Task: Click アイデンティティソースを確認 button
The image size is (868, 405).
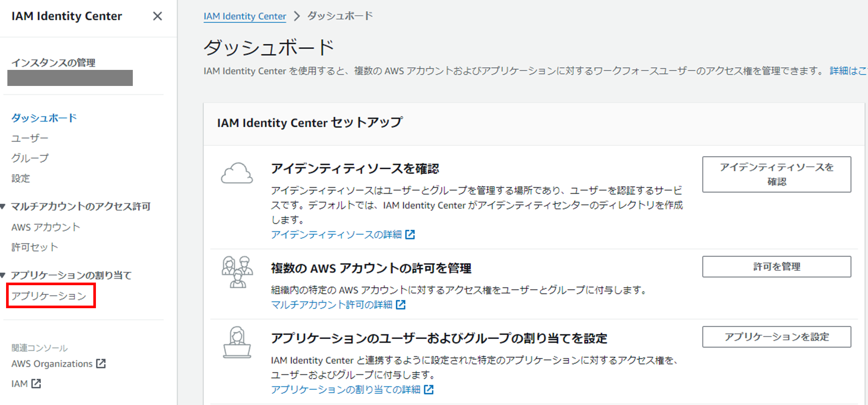Action: 776,174
